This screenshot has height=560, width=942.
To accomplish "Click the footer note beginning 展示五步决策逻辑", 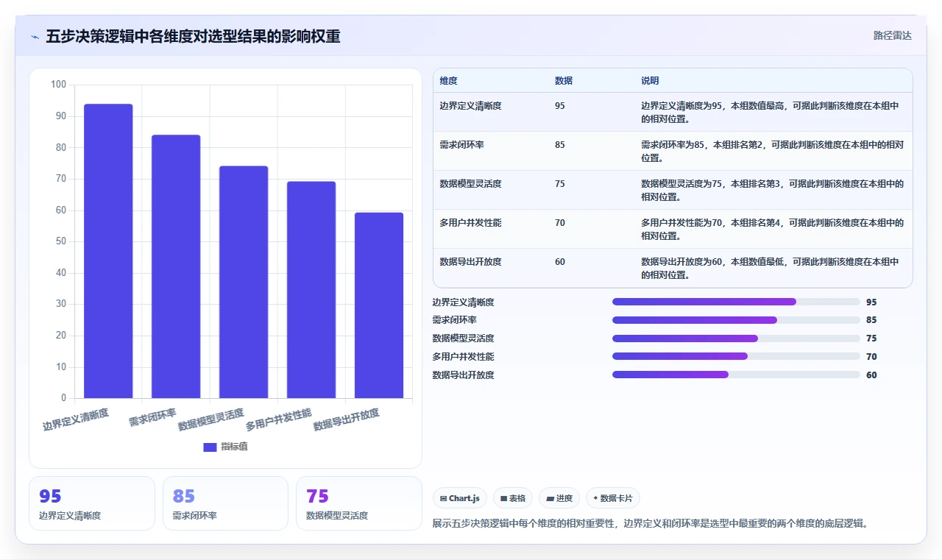I will pos(651,523).
